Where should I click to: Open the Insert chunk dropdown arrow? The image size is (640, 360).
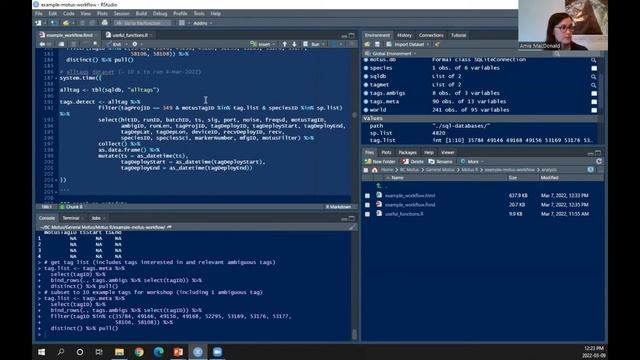point(273,44)
